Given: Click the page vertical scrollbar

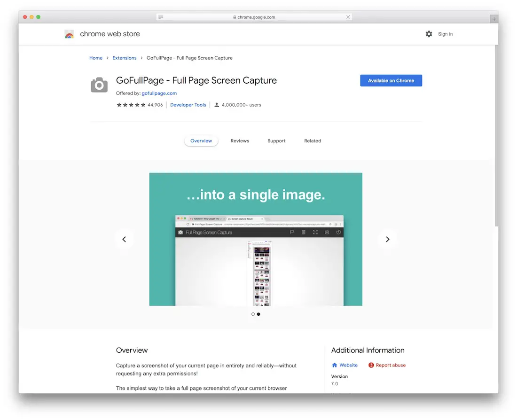Looking at the screenshot, I should [x=496, y=136].
